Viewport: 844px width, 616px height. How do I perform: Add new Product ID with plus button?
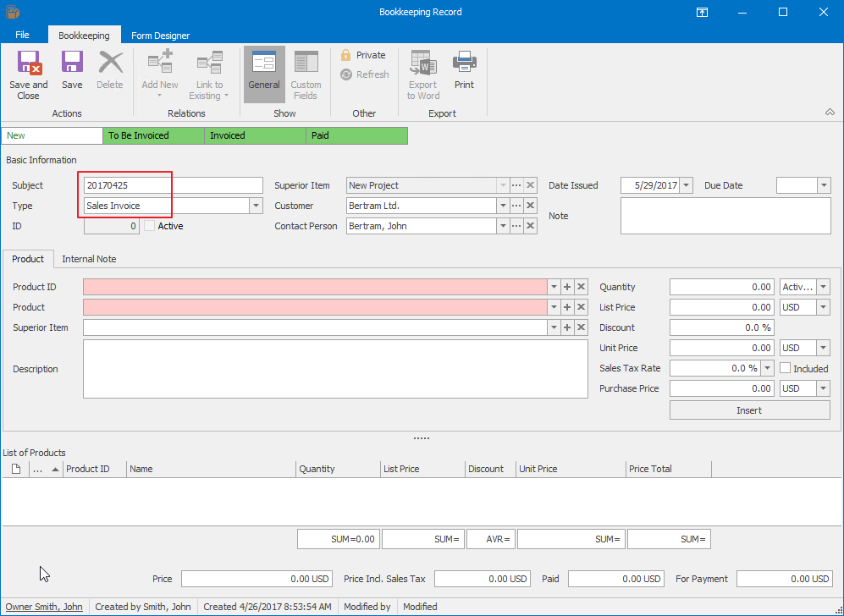tap(567, 288)
